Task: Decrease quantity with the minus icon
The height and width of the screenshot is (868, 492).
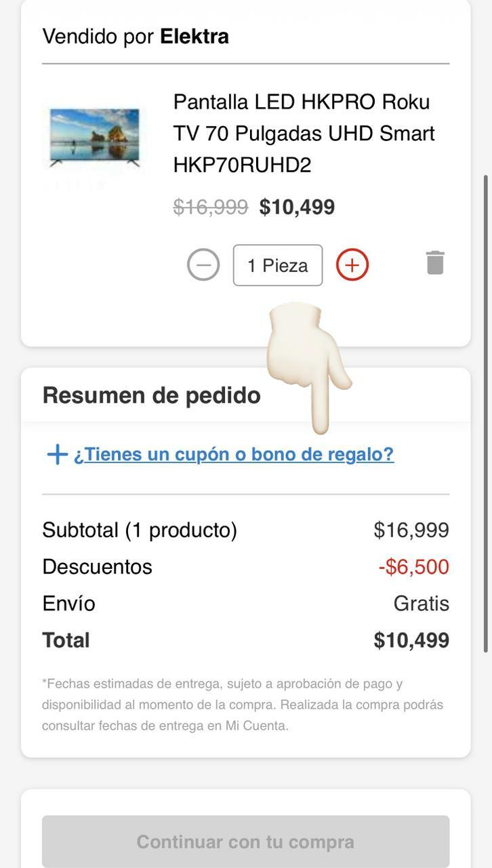Action: 203,264
